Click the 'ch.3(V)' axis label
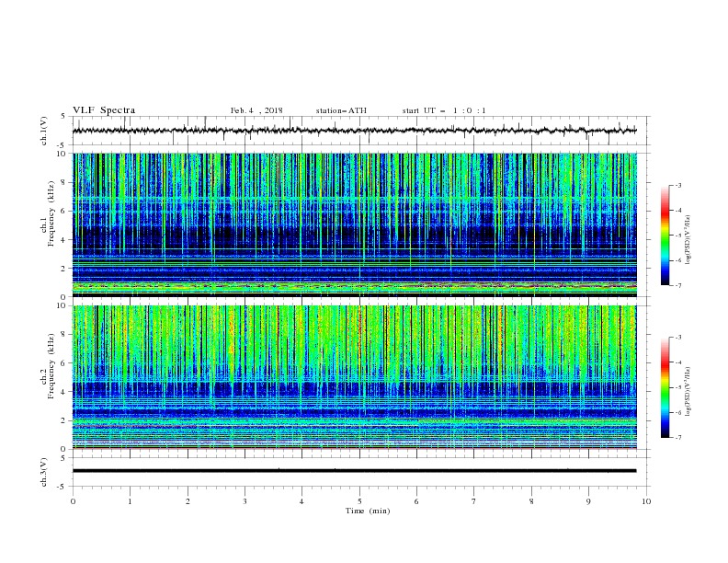 tap(44, 472)
